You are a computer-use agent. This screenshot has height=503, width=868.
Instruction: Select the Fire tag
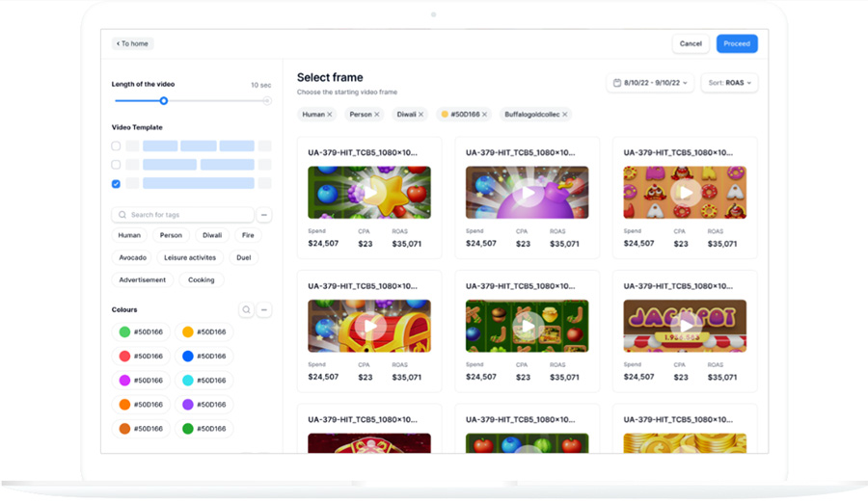click(248, 235)
